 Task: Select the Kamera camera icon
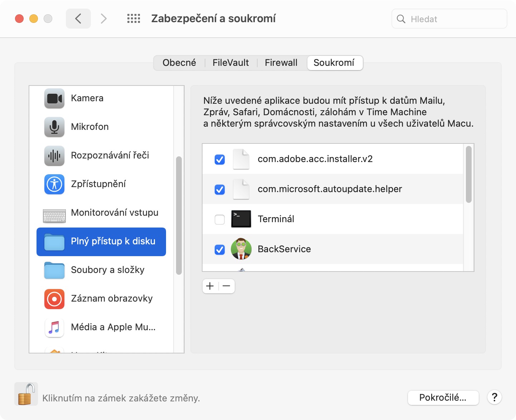[54, 98]
